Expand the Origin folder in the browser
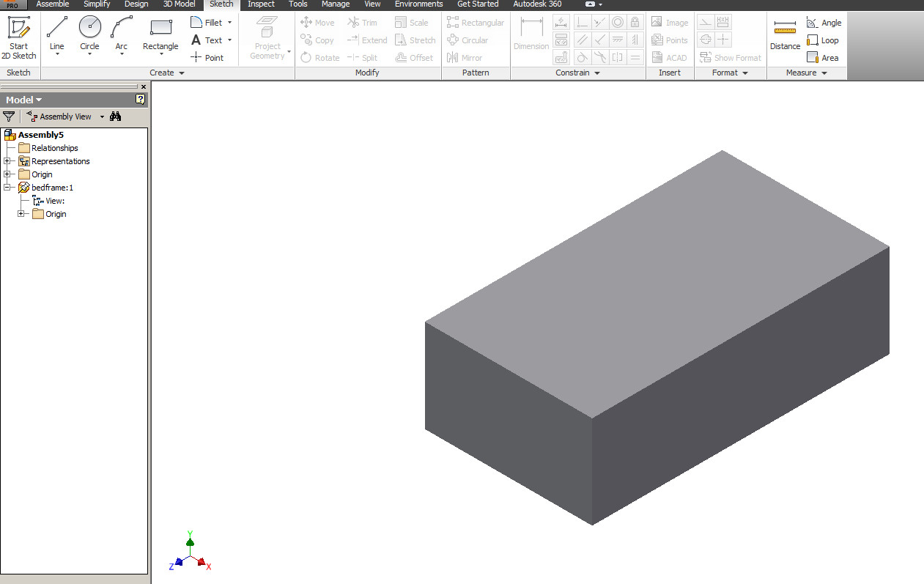 5,174
